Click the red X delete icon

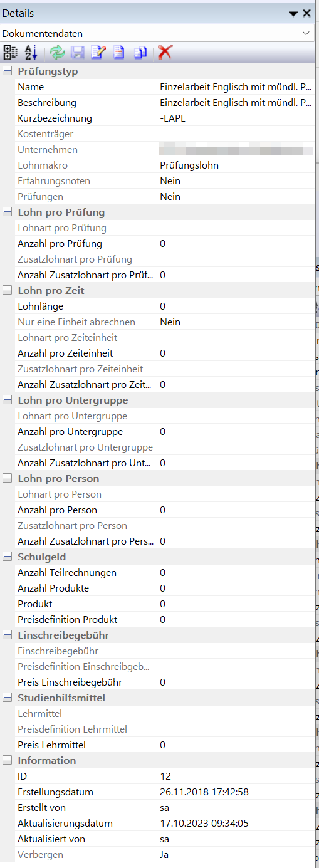coord(165,52)
